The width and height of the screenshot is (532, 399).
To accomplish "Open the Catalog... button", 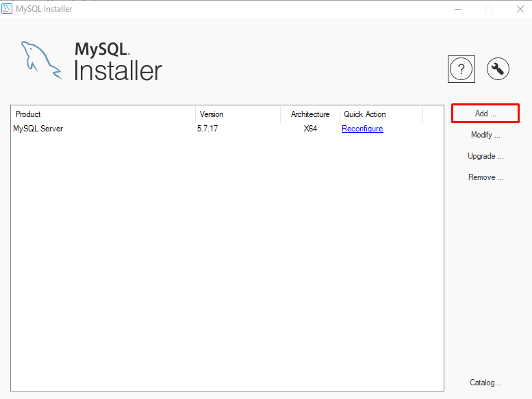I will click(485, 383).
